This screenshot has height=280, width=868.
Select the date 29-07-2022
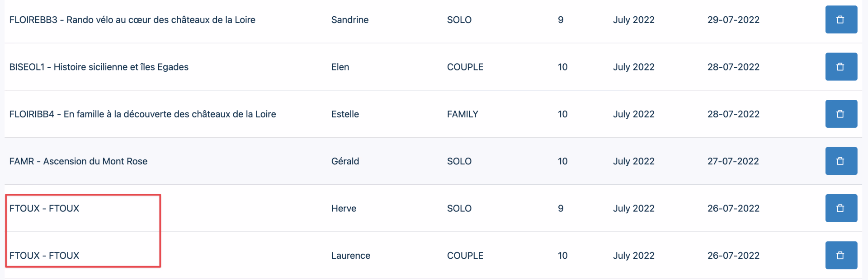point(733,20)
